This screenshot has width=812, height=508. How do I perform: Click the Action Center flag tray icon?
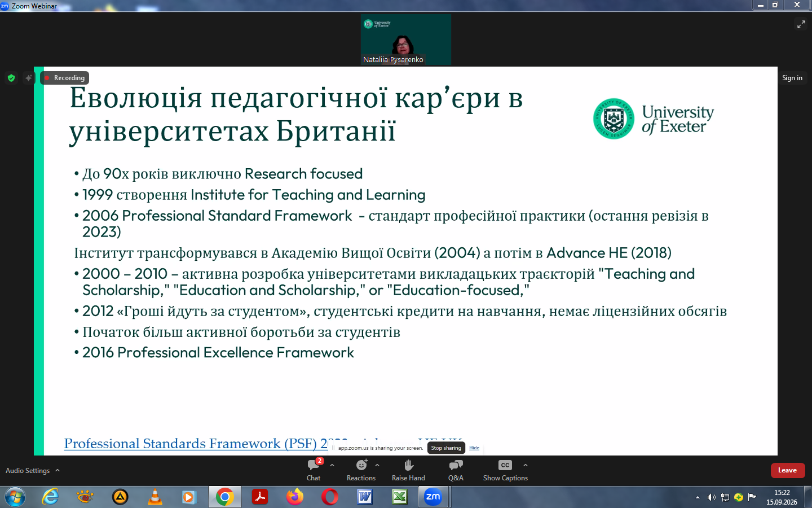752,497
